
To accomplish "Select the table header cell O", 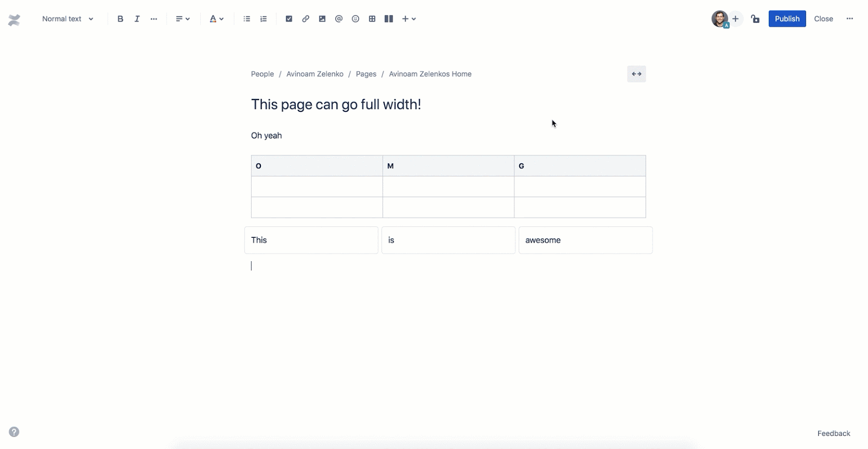I will pos(317,166).
